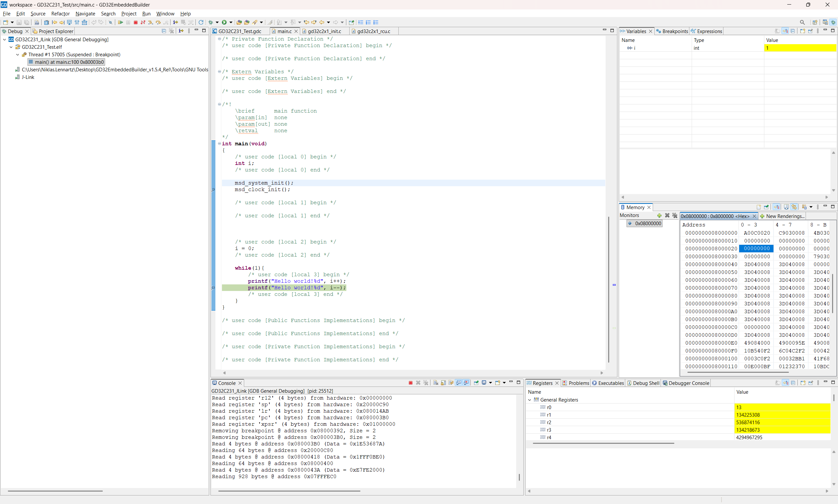
Task: Terminate the console process using the red square
Action: (x=410, y=383)
